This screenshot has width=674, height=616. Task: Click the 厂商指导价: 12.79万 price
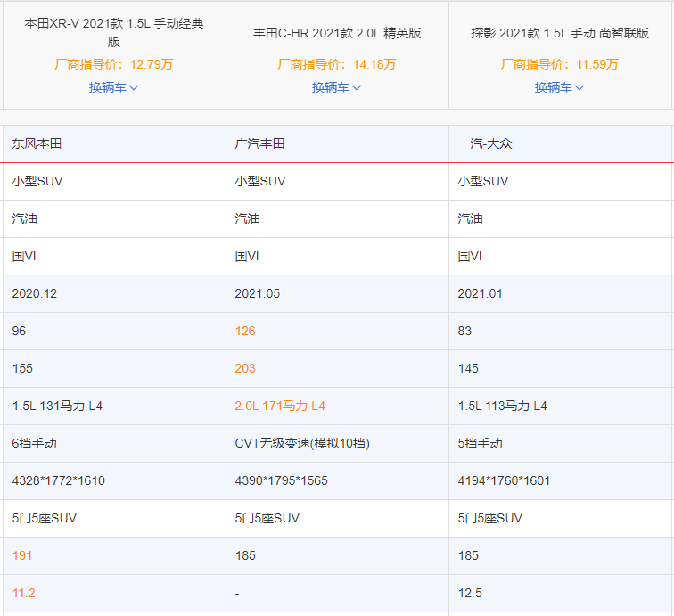click(x=114, y=64)
